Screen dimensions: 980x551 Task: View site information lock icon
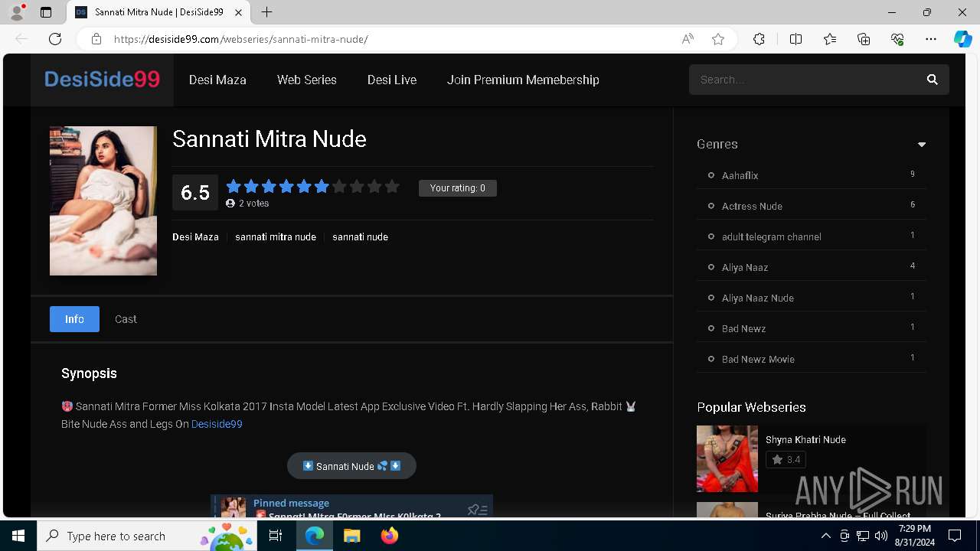(96, 39)
